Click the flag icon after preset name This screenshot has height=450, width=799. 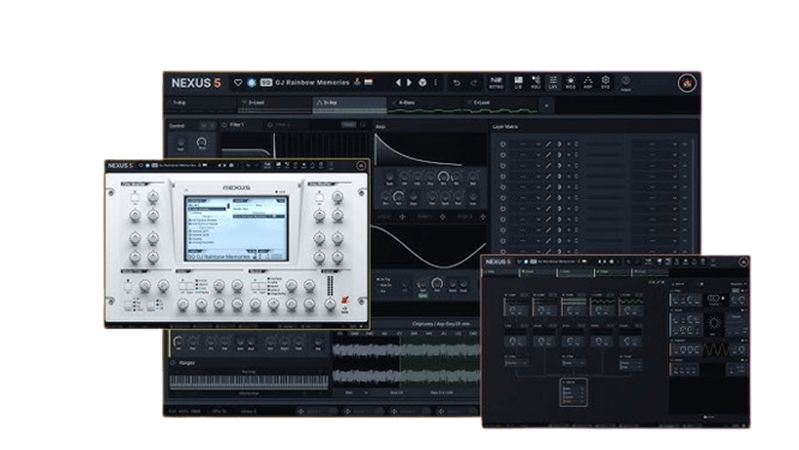(x=368, y=82)
